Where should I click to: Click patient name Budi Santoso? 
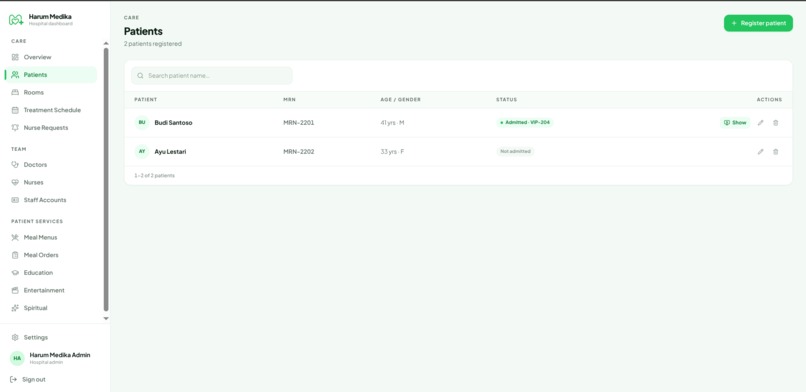click(173, 123)
